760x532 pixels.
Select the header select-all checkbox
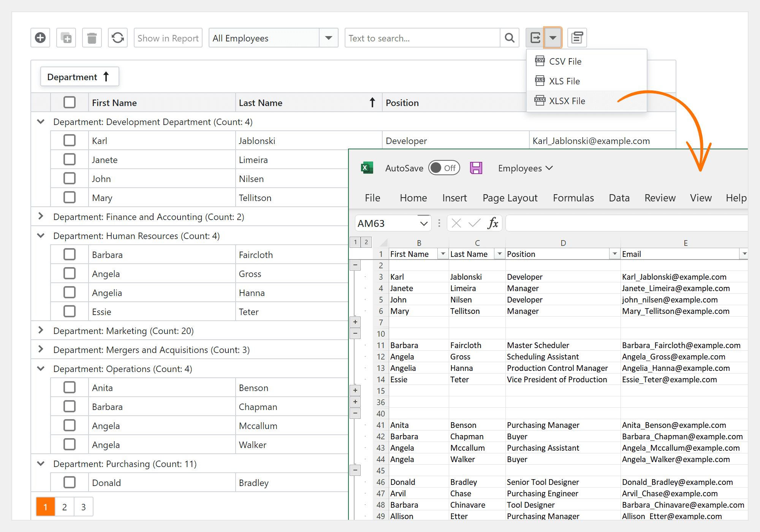pyautogui.click(x=70, y=102)
